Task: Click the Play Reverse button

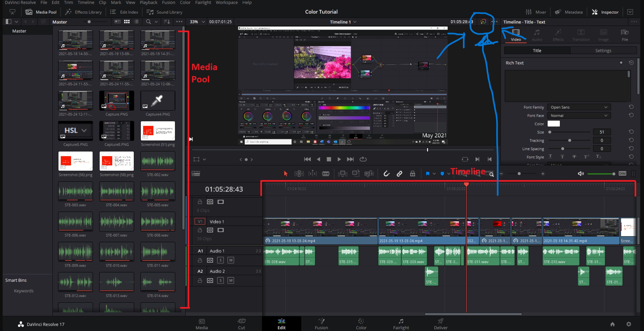Action: point(318,159)
